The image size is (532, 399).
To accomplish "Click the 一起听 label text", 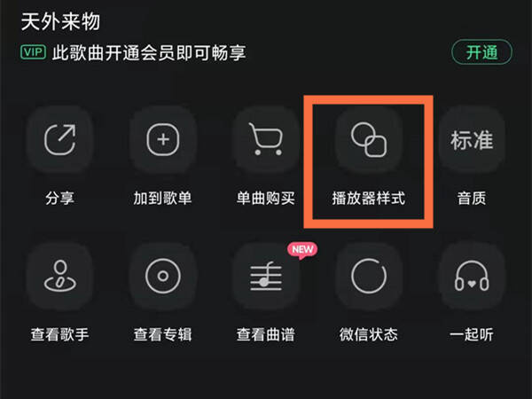I will [472, 334].
